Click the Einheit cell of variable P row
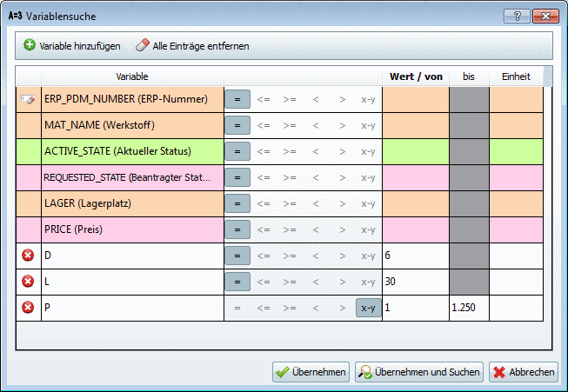 tap(516, 308)
